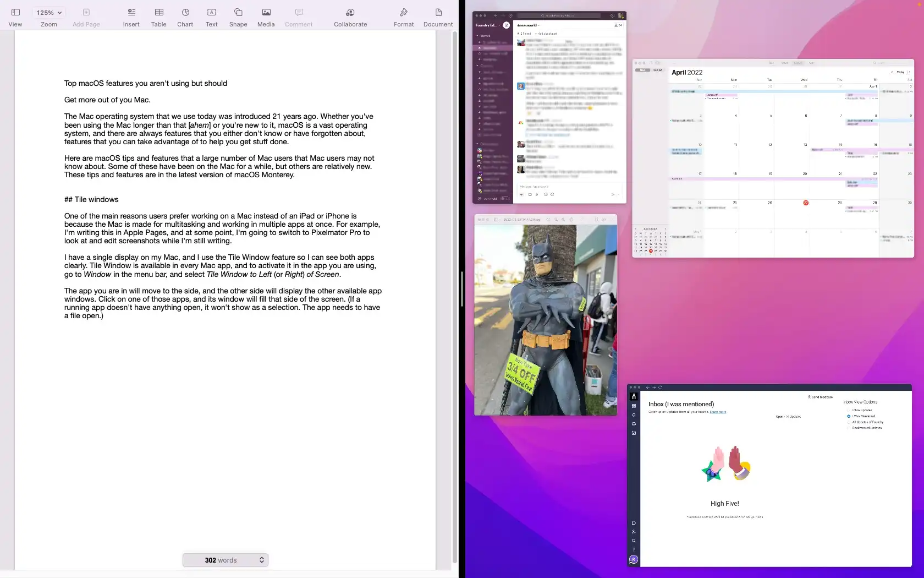Click Collaborate in Pages toolbar
The width and height of the screenshot is (924, 578).
coord(350,17)
